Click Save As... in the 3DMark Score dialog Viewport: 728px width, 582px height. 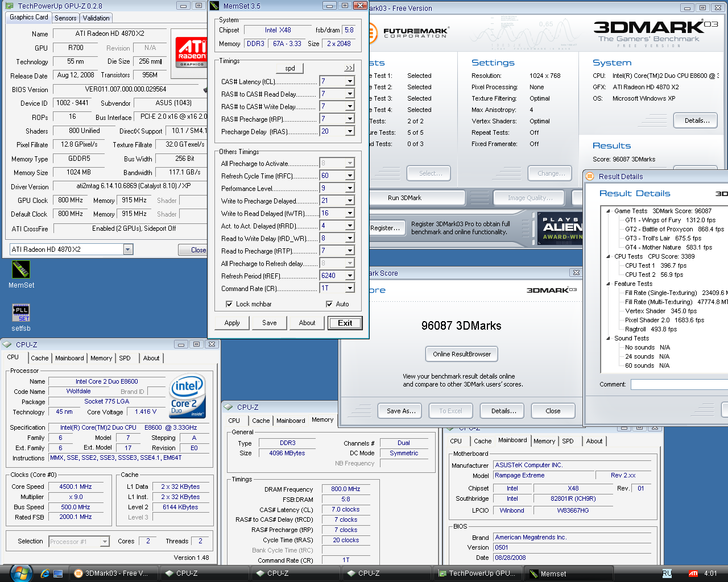(401, 411)
